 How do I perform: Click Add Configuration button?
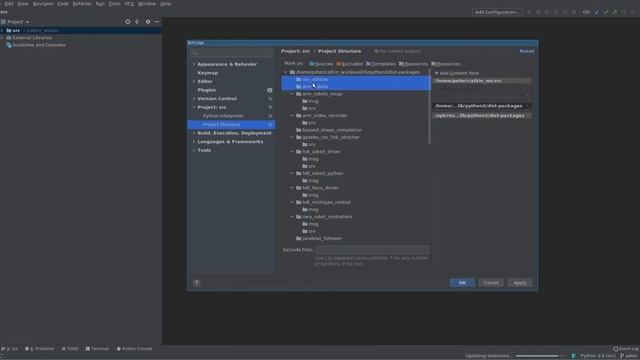(498, 12)
